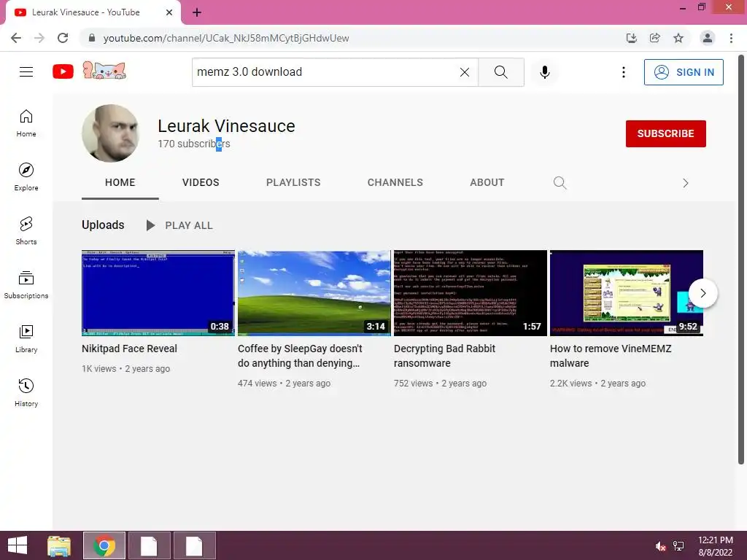Start voice search with microphone
This screenshot has height=560, width=747.
[544, 72]
